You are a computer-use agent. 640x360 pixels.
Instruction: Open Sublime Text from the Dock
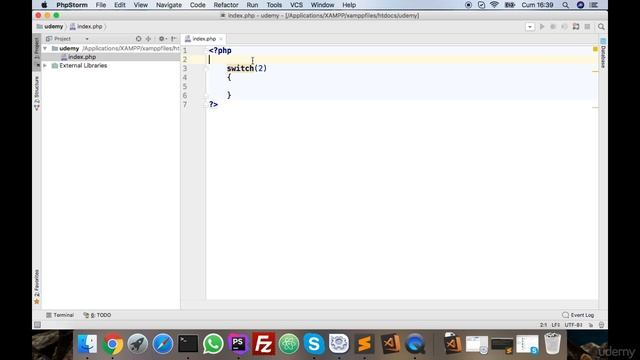364,344
